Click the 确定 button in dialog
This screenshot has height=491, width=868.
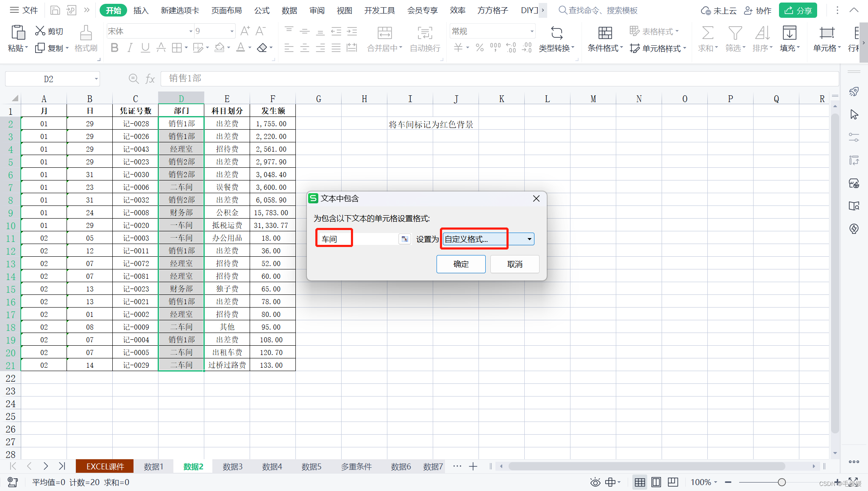coord(461,264)
